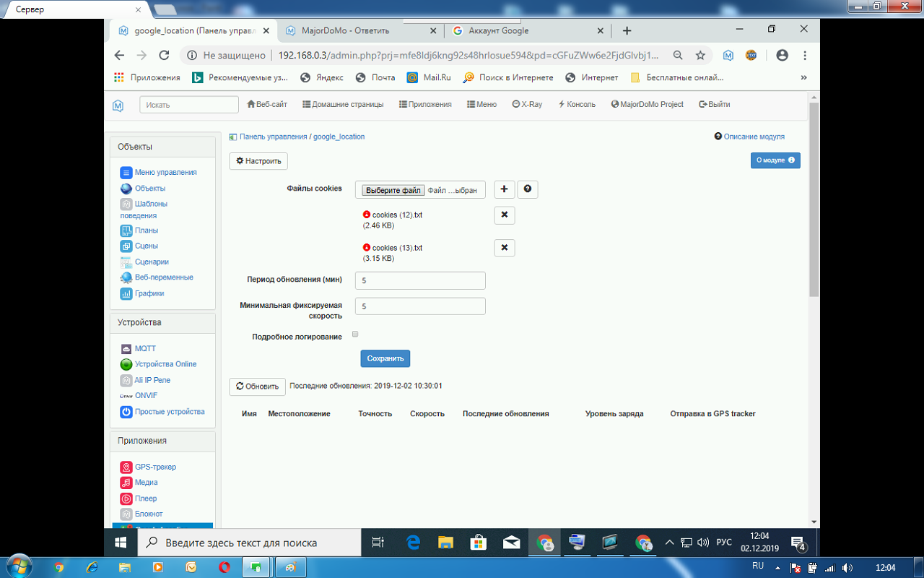Enable the Подробное логирование checkbox
924x578 pixels.
pos(355,334)
